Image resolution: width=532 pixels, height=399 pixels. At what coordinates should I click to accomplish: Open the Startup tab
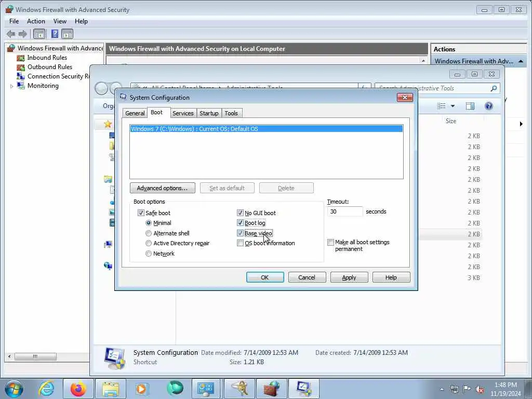tap(209, 113)
